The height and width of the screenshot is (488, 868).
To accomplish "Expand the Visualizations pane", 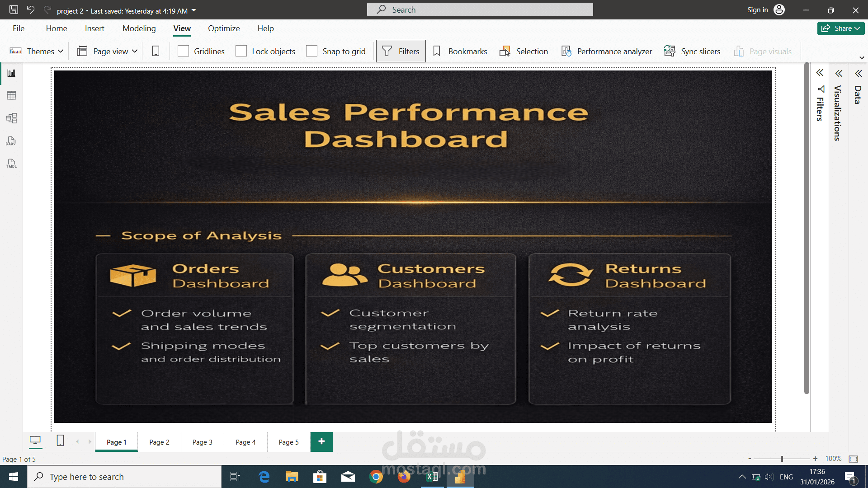I will pyautogui.click(x=839, y=74).
